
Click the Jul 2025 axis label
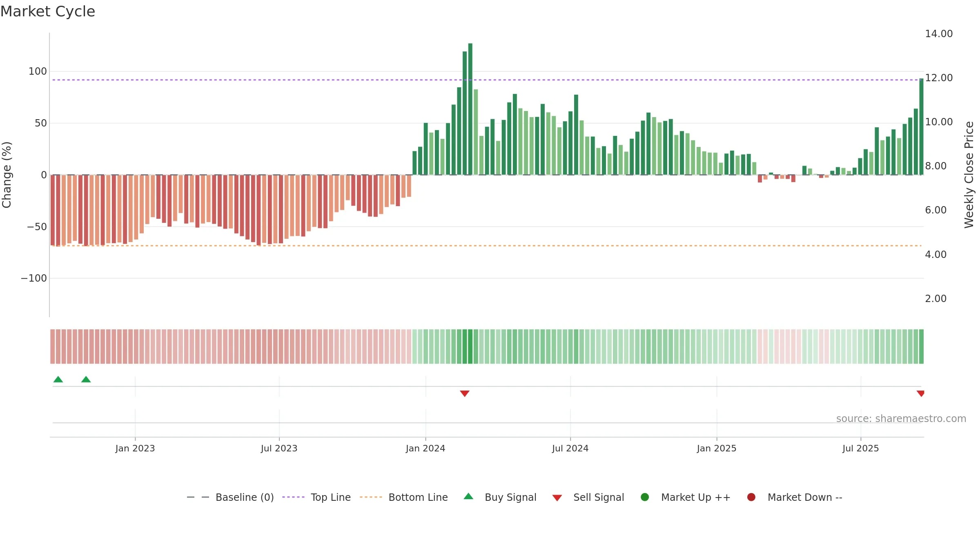[861, 448]
